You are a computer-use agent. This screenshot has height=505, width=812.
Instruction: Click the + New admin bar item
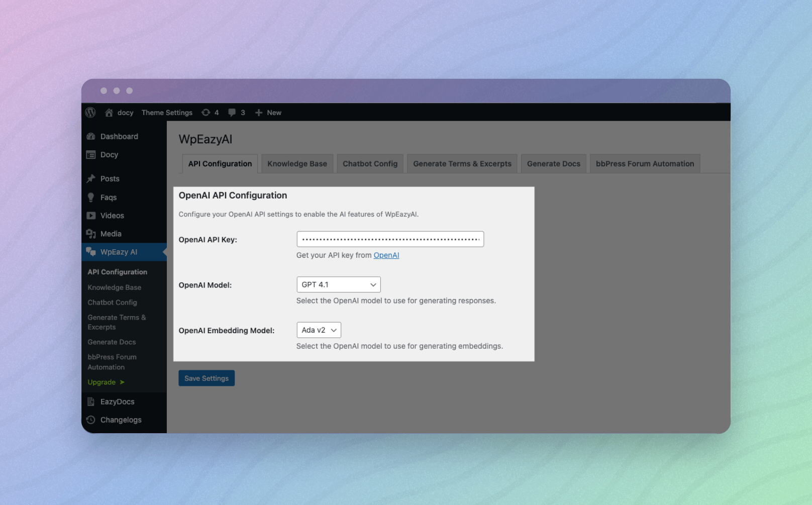tap(268, 113)
